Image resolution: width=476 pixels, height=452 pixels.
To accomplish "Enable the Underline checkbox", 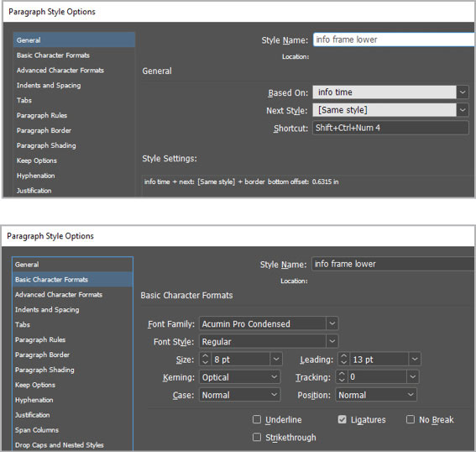I will click(x=257, y=419).
